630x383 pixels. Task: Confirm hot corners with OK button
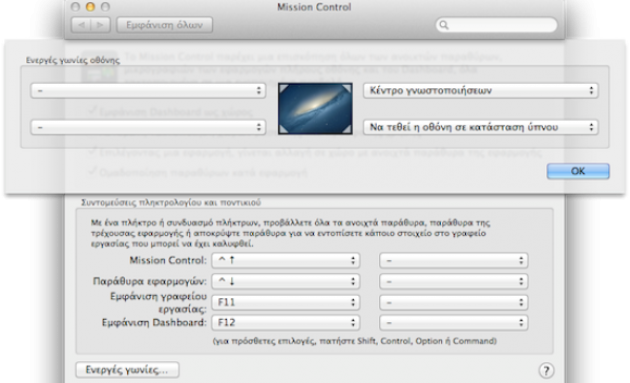(x=578, y=171)
